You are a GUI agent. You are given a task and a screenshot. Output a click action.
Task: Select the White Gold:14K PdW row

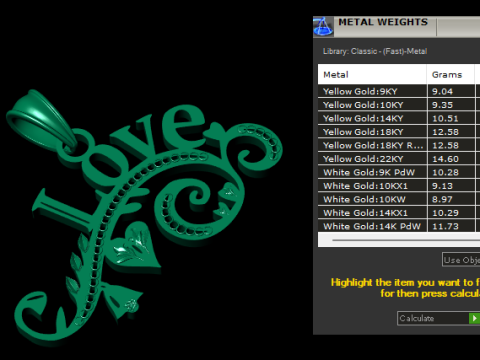[x=399, y=225]
